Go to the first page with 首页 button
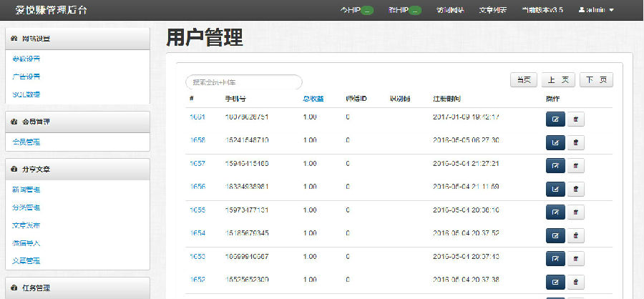 click(524, 80)
